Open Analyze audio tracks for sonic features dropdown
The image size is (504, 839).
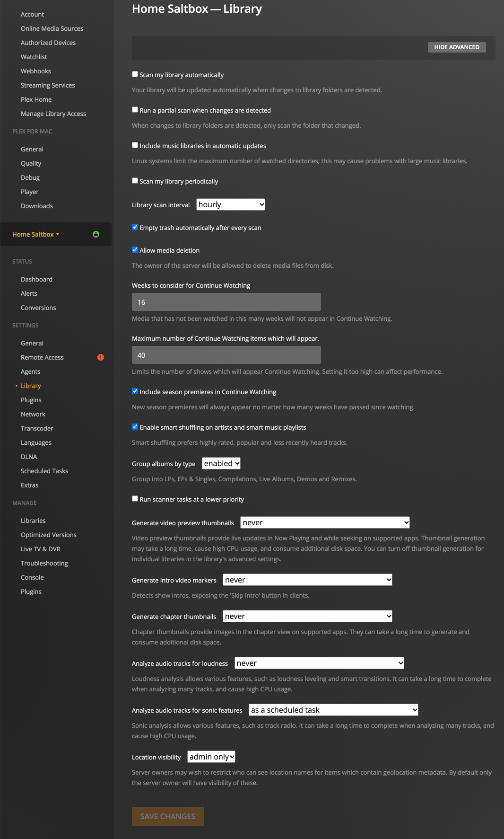tap(333, 710)
